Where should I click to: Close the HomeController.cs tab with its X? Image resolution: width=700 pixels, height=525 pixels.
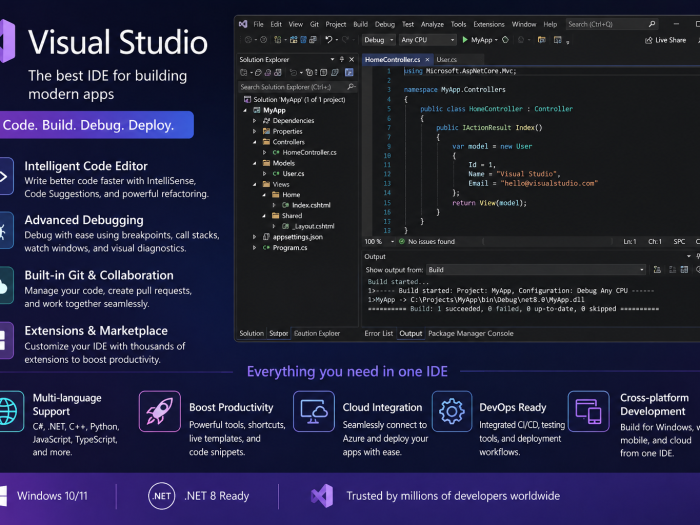coord(427,59)
